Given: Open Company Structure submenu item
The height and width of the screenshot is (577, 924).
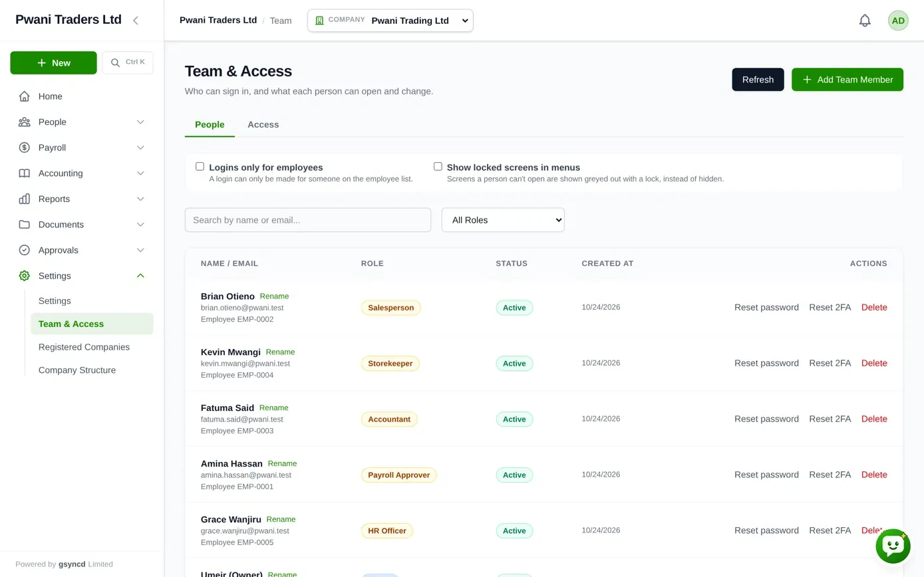Looking at the screenshot, I should [x=92, y=370].
